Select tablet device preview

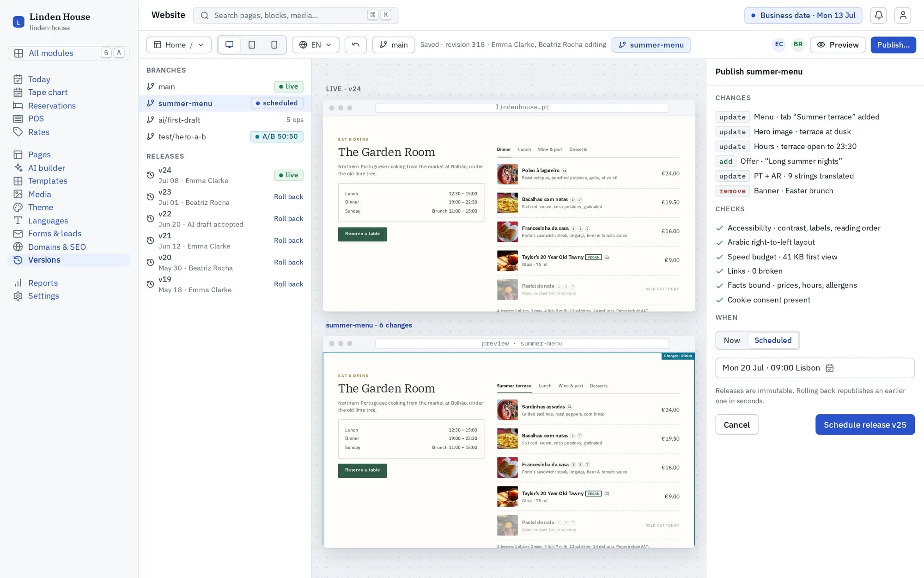point(252,45)
